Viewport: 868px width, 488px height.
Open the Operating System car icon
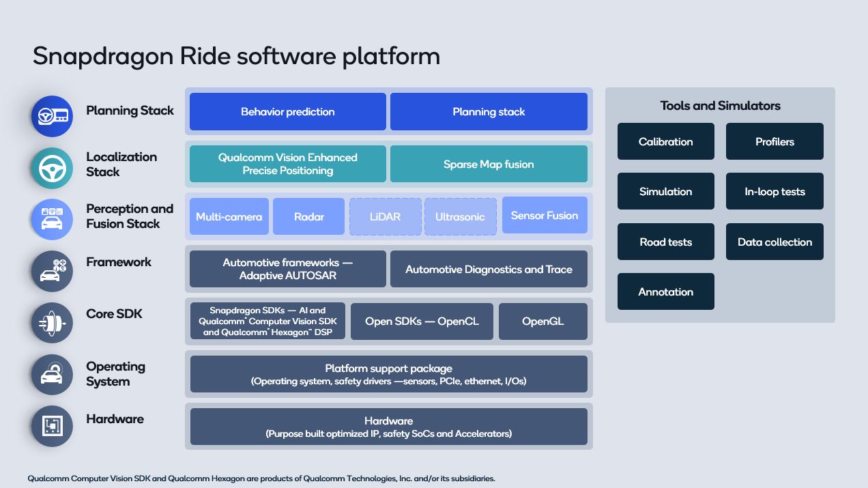tap(51, 374)
